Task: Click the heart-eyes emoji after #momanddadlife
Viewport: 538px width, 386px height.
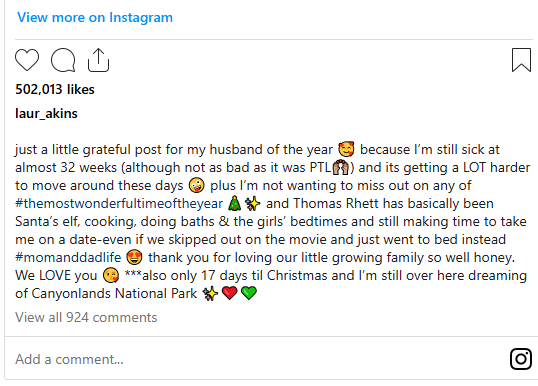Action: 134,257
